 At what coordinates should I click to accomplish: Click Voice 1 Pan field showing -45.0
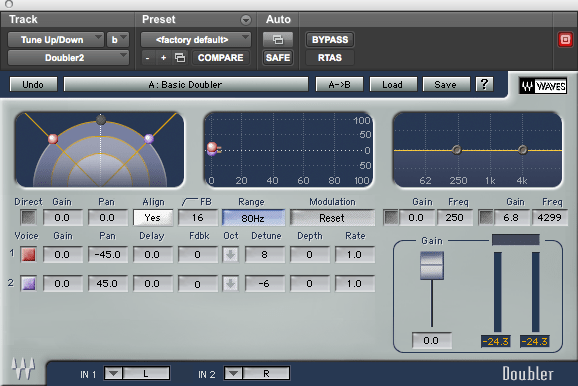[x=108, y=255]
